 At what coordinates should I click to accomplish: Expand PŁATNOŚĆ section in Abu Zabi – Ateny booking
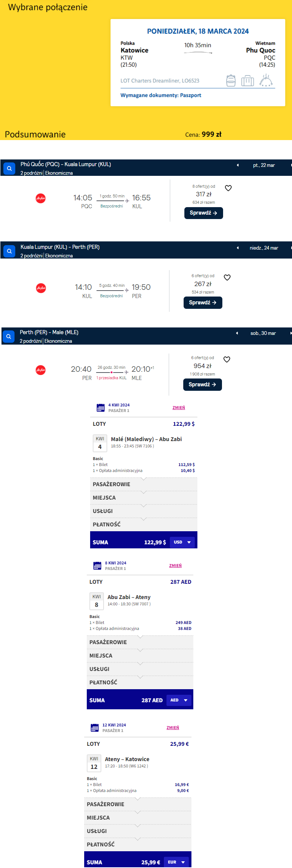[x=140, y=682]
